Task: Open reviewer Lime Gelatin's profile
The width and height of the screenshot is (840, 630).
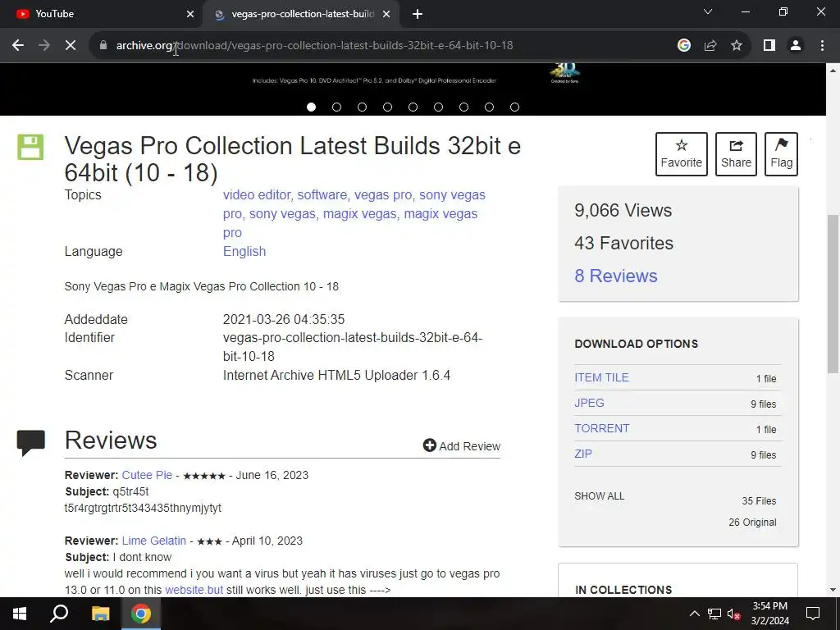Action: (x=154, y=541)
